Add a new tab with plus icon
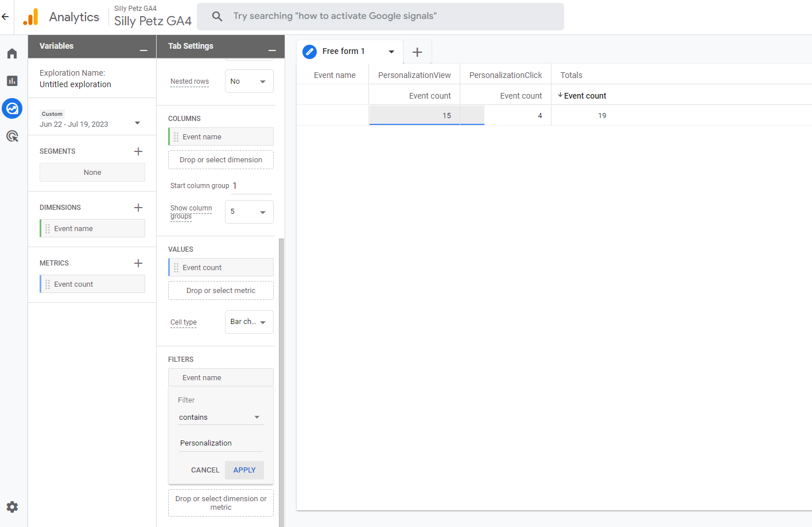812x527 pixels. (417, 52)
